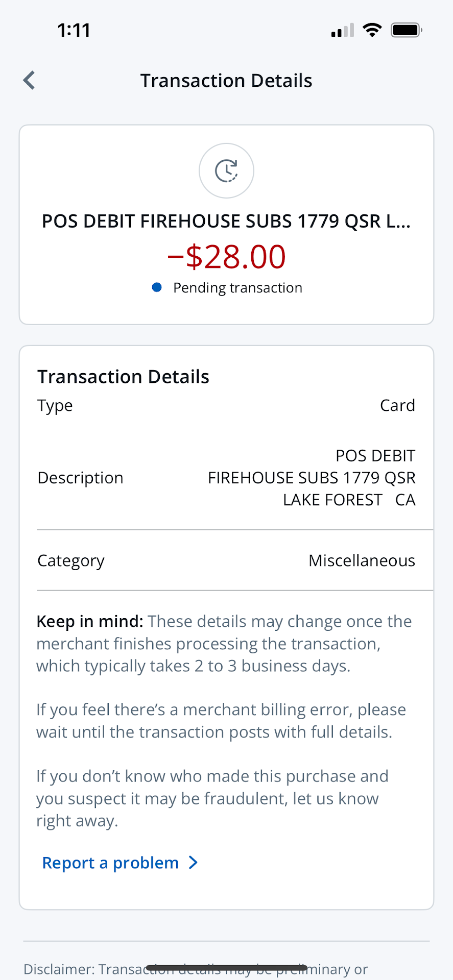Tap the Miscellaneous category value
The image size is (453, 980).
362,560
